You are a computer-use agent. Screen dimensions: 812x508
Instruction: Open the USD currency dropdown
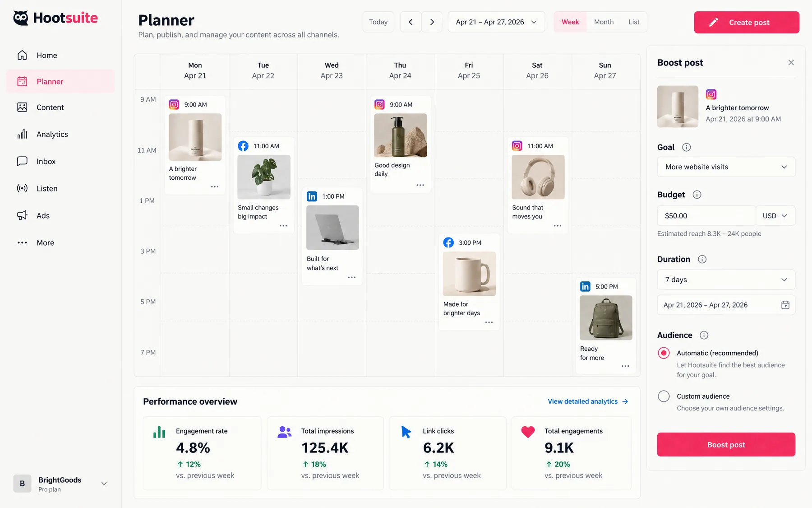click(775, 216)
